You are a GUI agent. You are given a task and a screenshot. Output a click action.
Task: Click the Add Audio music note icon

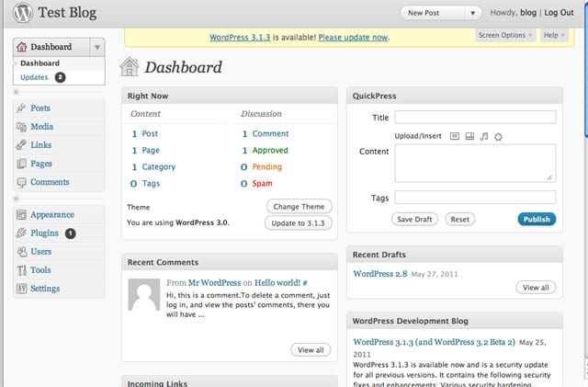pos(484,136)
